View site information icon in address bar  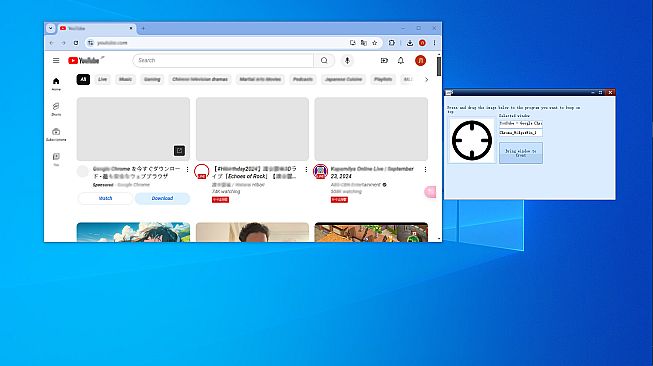point(90,42)
